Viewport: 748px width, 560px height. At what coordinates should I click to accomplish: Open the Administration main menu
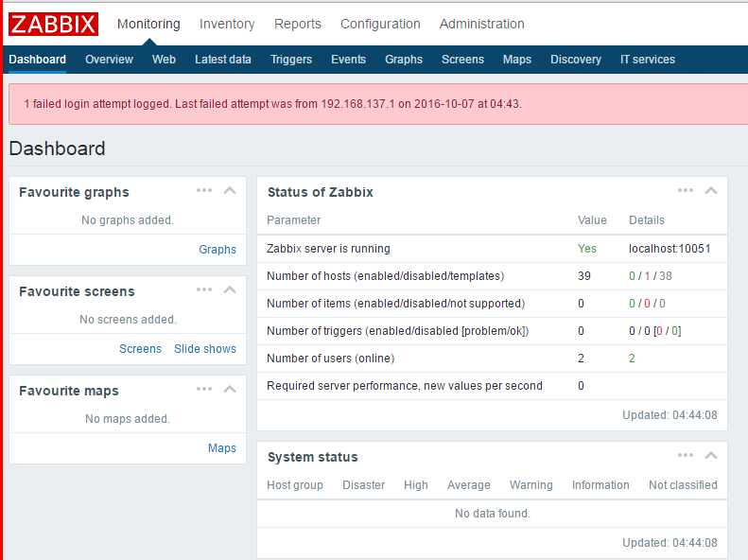coord(482,24)
